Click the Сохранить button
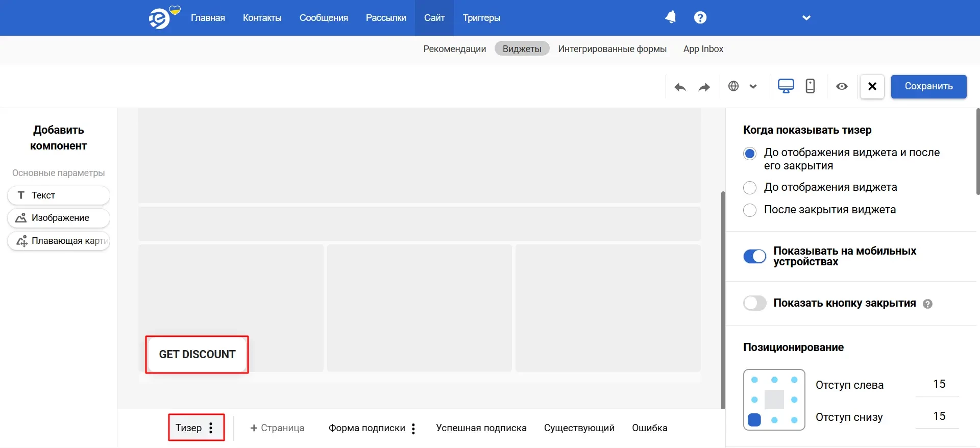The height and width of the screenshot is (448, 980). [928, 86]
